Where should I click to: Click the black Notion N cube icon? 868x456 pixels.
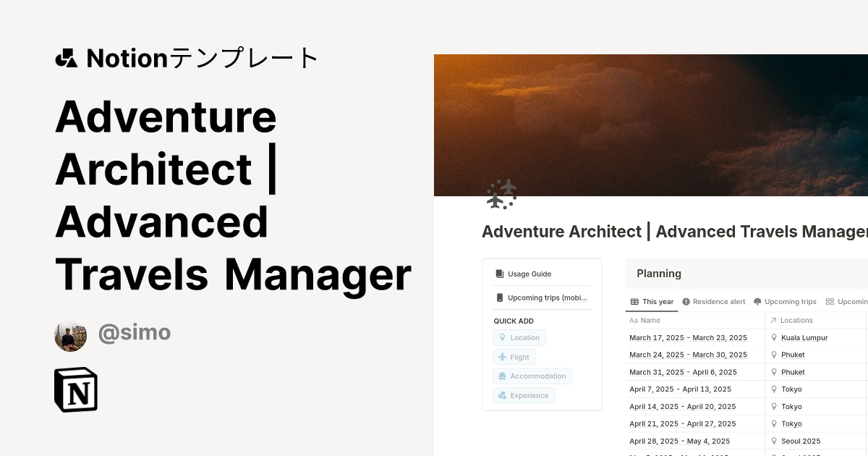[x=76, y=389]
